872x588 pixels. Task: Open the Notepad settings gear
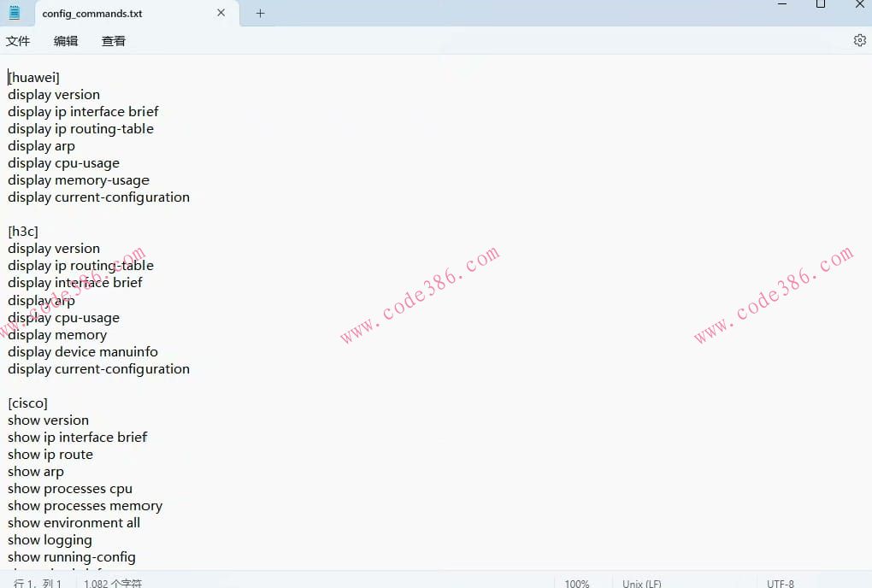pyautogui.click(x=859, y=40)
